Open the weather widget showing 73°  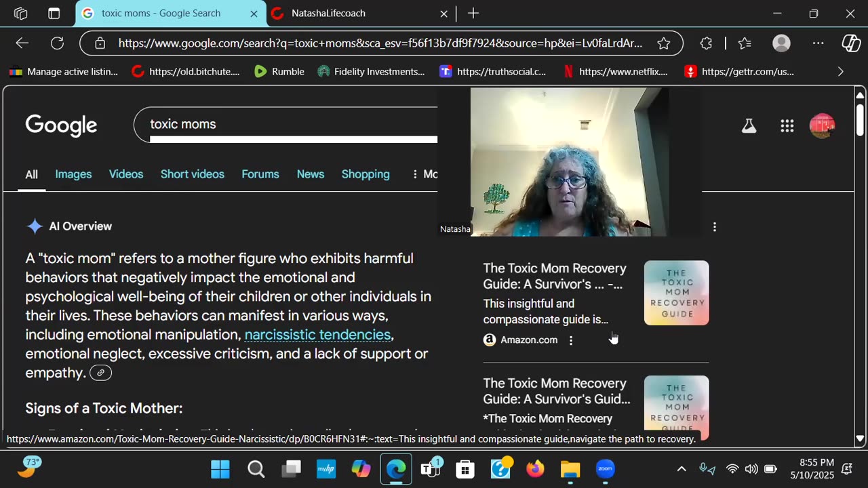click(x=28, y=467)
